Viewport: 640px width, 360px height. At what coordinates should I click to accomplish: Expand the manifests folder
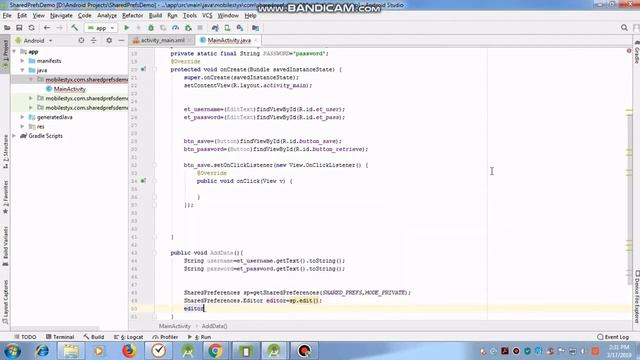pos(22,61)
